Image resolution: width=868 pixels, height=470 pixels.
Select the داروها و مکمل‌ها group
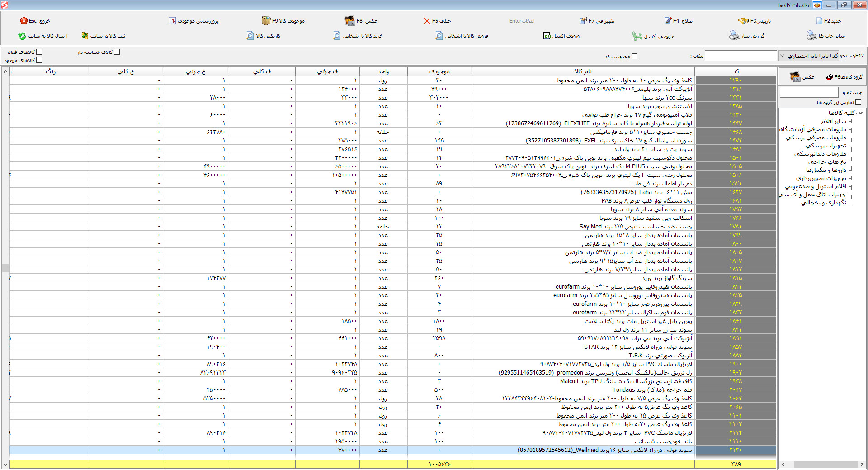point(826,170)
